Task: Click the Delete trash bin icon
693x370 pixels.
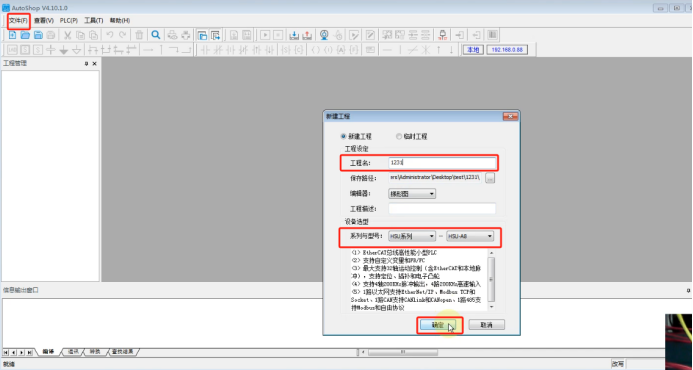Action: tap(139, 35)
